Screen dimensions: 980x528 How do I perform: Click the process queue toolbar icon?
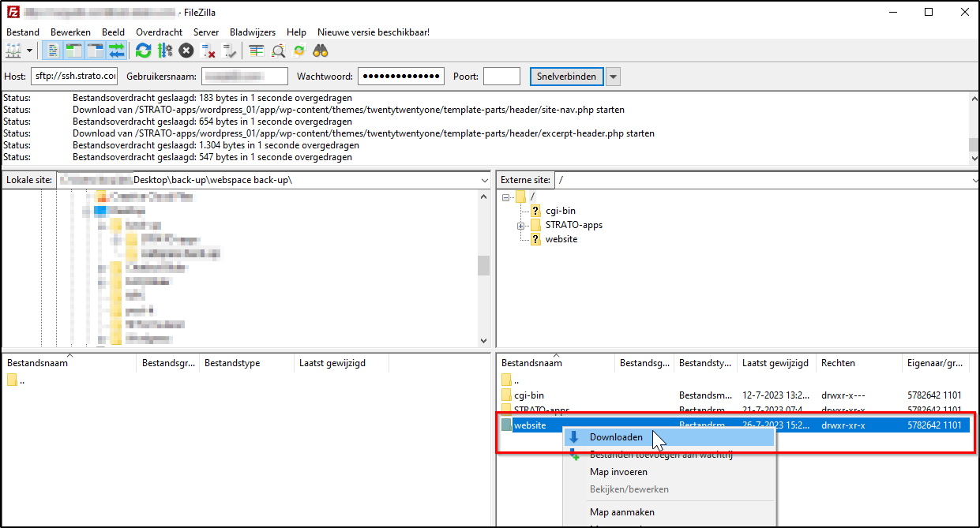pos(164,51)
